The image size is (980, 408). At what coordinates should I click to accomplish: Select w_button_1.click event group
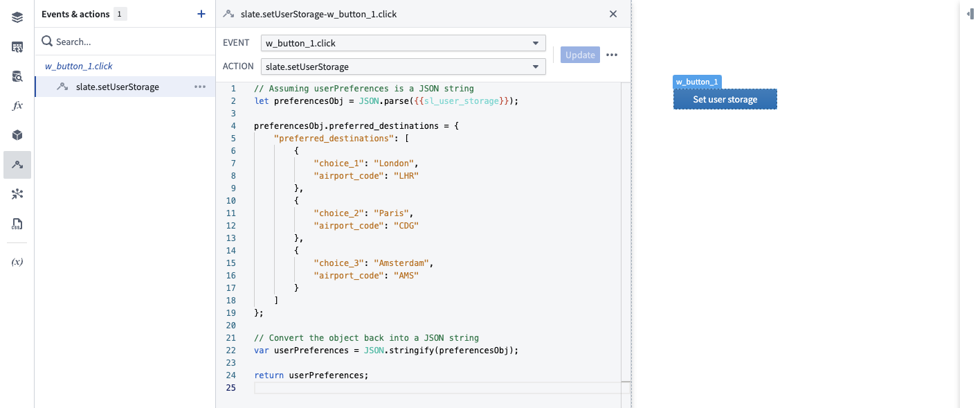(x=79, y=66)
